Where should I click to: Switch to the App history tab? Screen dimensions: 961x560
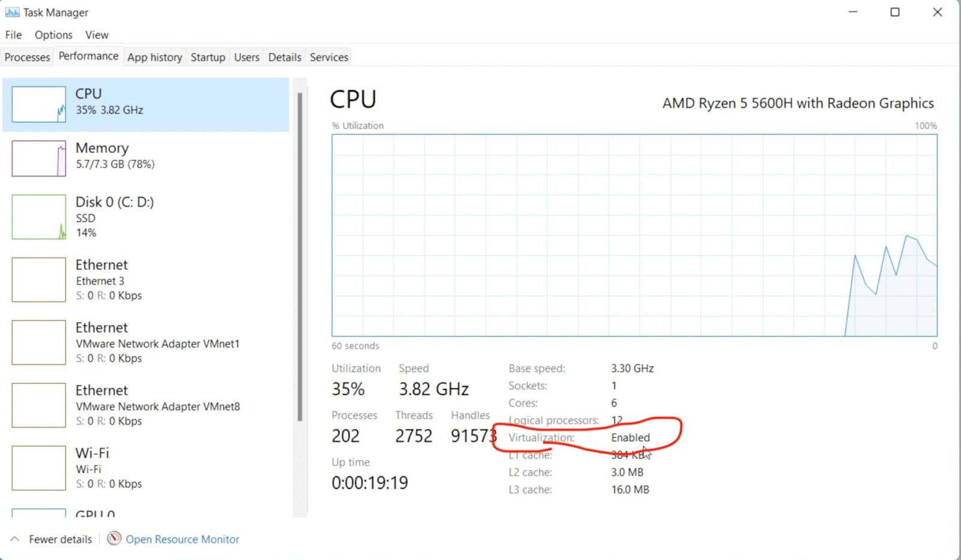tap(154, 57)
